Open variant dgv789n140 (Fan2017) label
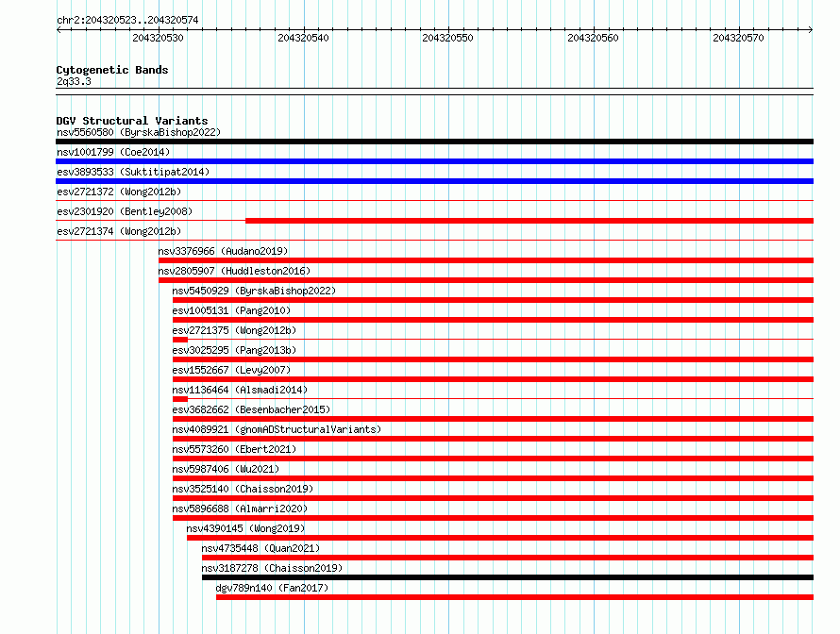The width and height of the screenshot is (840, 634). coord(272,588)
